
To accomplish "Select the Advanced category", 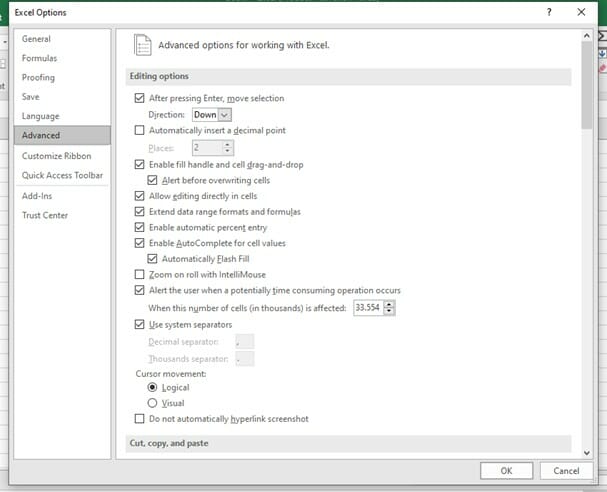I will pos(62,135).
